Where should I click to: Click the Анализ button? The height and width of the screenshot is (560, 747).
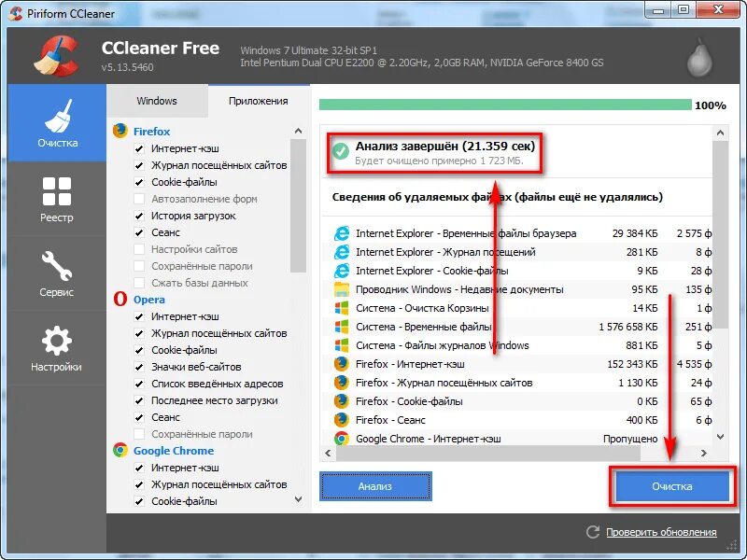coord(375,486)
